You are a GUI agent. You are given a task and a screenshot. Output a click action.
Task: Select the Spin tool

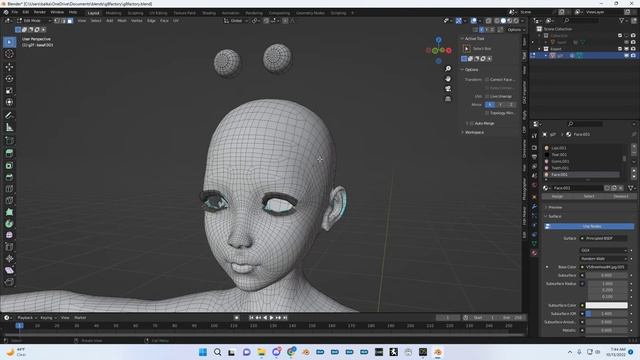9,224
